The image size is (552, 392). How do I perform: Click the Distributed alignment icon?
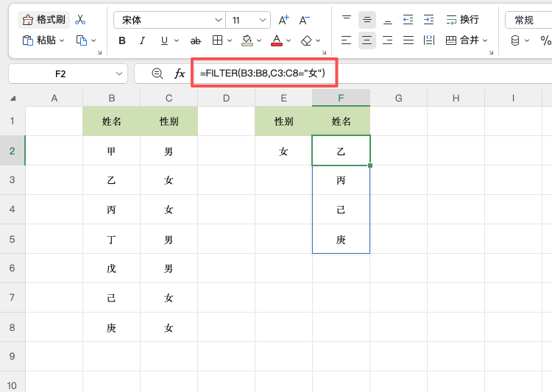pos(429,40)
